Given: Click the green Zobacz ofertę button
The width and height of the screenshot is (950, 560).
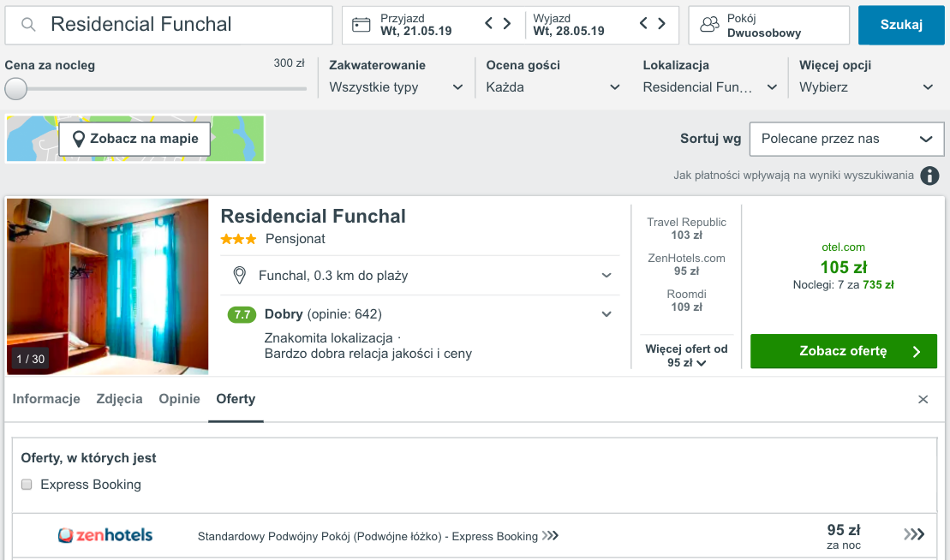Looking at the screenshot, I should tap(844, 351).
